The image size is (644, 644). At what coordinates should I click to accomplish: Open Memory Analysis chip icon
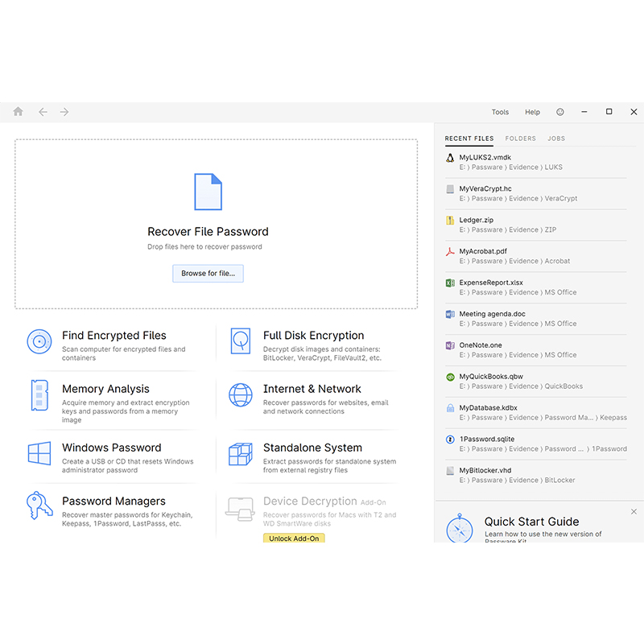pyautogui.click(x=39, y=395)
